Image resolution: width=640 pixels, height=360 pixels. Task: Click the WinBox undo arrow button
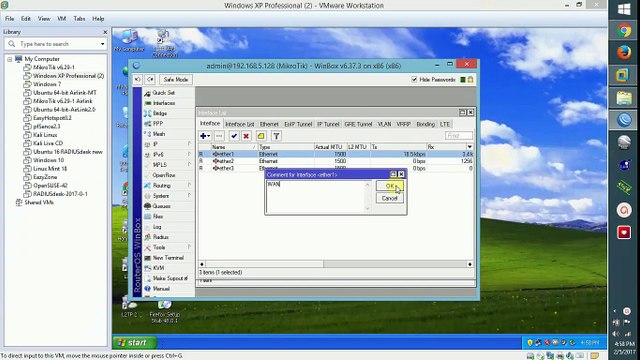tap(138, 80)
